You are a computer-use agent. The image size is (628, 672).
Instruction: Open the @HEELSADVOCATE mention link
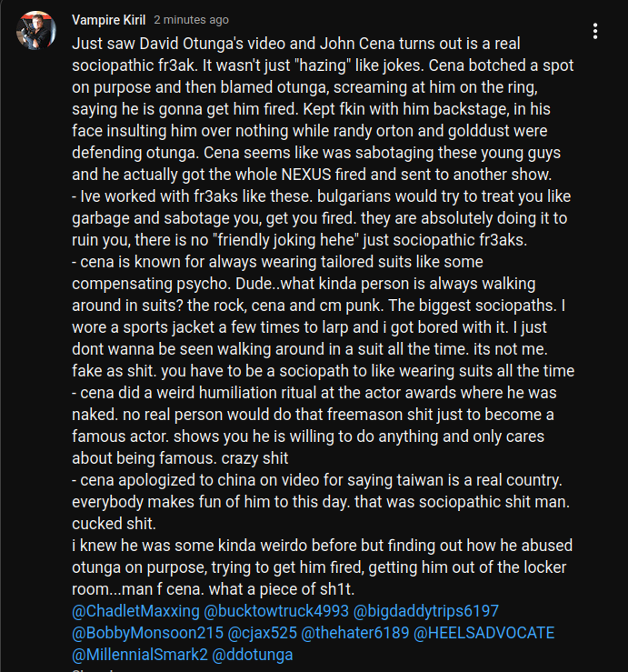[484, 633]
